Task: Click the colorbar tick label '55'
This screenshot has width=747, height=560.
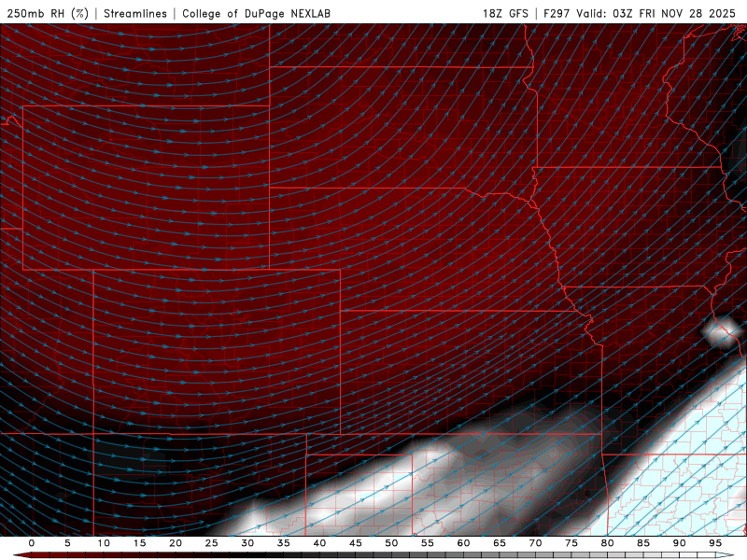Action: pos(428,543)
